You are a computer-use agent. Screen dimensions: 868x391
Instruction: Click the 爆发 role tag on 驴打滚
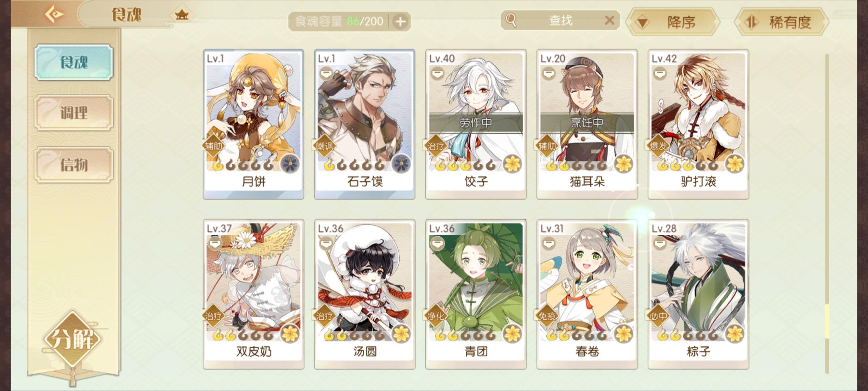658,146
